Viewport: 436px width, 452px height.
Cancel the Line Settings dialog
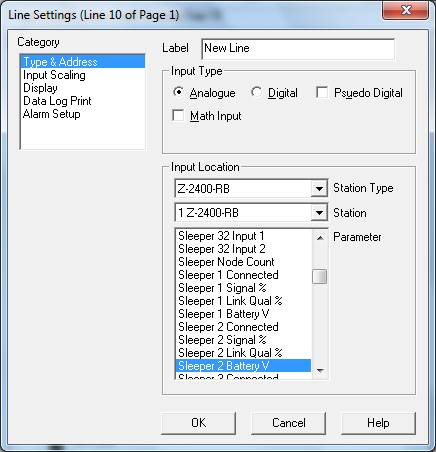click(x=289, y=423)
